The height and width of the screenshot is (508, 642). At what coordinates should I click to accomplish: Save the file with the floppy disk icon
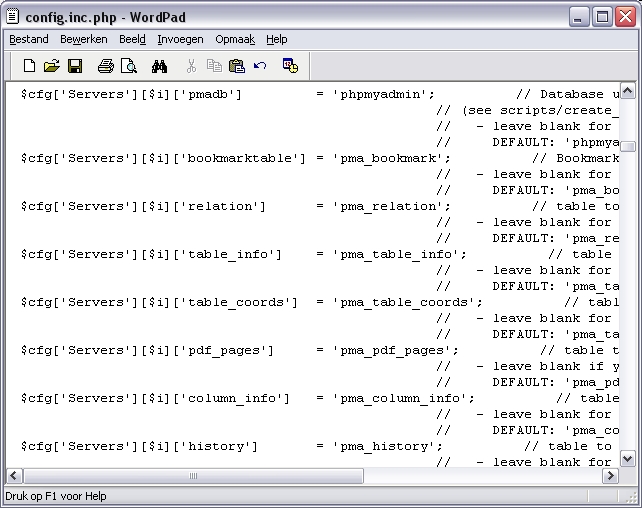75,66
